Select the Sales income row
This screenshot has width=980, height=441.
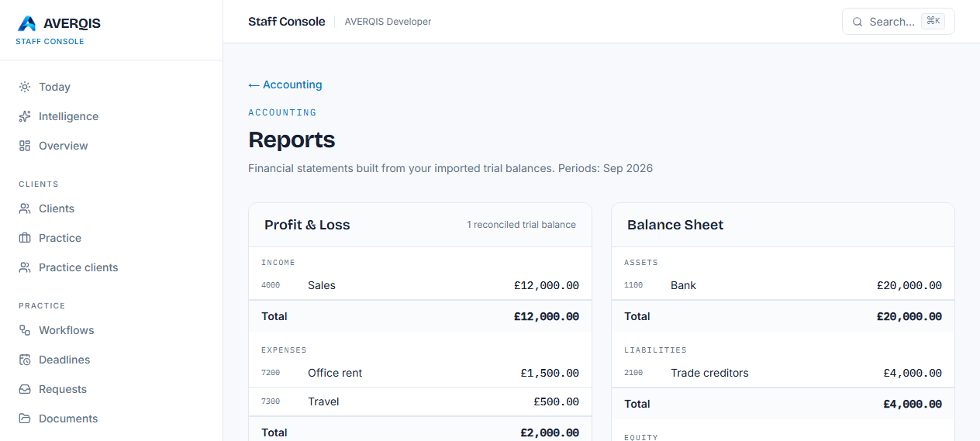(420, 285)
